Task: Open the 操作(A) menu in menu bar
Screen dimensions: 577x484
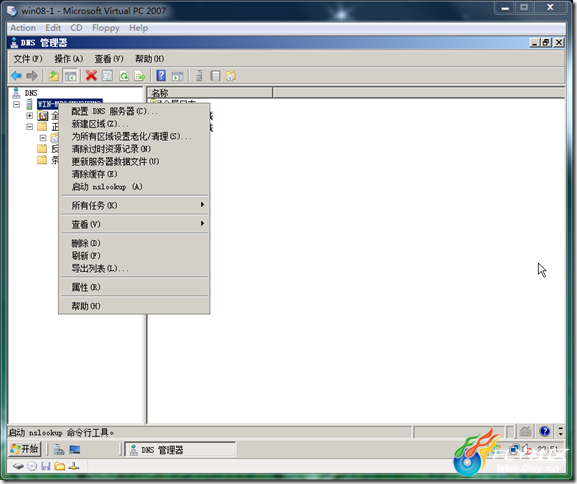Action: point(68,59)
